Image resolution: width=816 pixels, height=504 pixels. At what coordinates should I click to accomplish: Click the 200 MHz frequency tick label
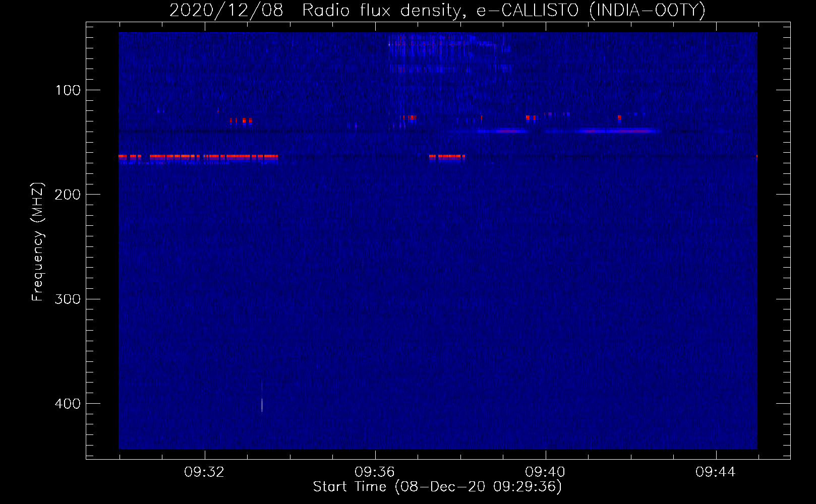68,195
